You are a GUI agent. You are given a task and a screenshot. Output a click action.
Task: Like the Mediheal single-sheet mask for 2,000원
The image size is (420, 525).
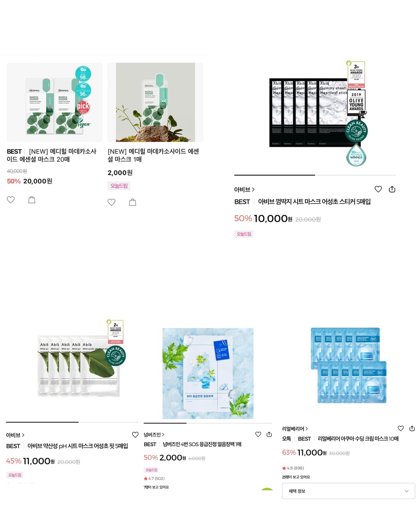pyautogui.click(x=111, y=202)
